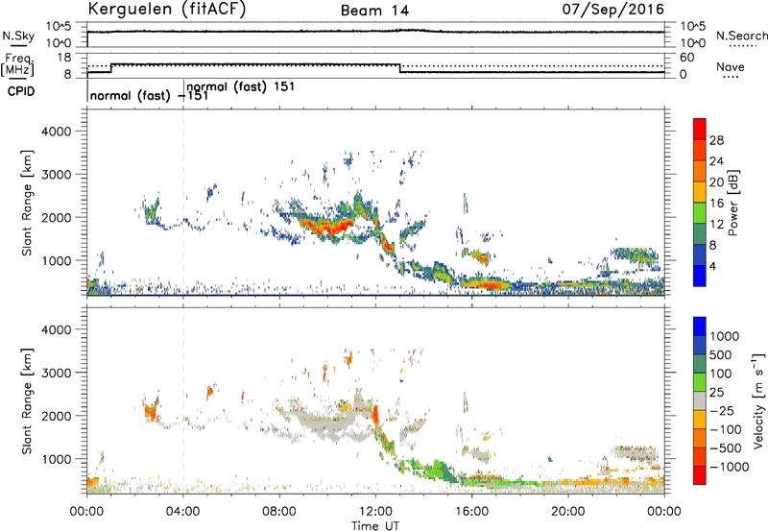The image size is (768, 532).
Task: Click the 'Nave' legend label
Action: point(731,67)
